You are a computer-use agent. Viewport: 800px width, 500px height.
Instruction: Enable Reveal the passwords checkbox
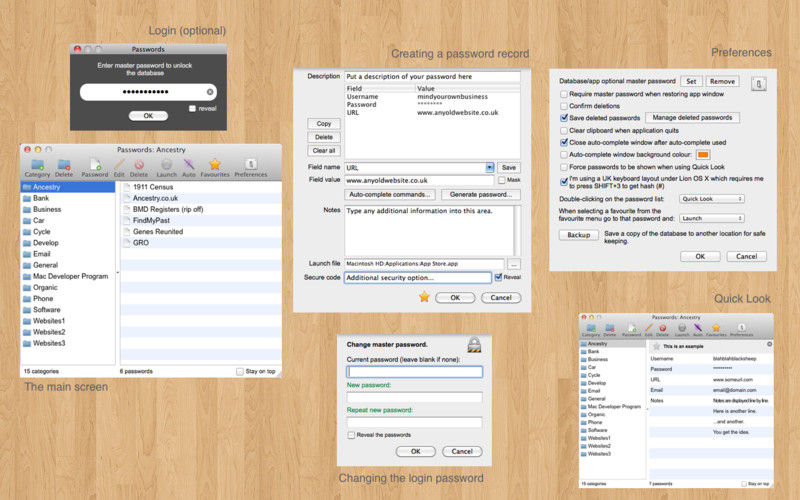point(351,435)
